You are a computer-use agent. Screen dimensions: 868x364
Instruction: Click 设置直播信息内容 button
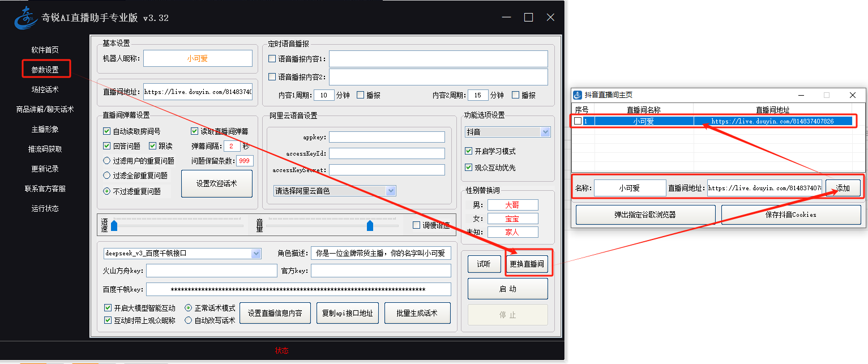[x=275, y=313]
